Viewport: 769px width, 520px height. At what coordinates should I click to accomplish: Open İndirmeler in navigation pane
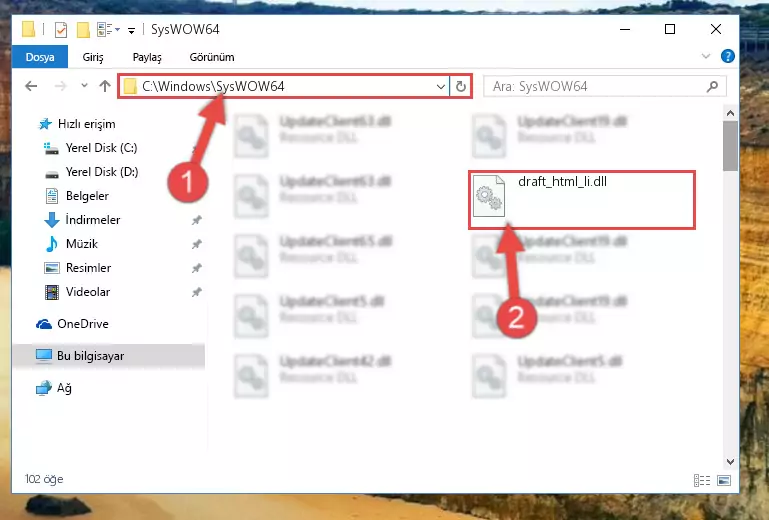[x=93, y=220]
